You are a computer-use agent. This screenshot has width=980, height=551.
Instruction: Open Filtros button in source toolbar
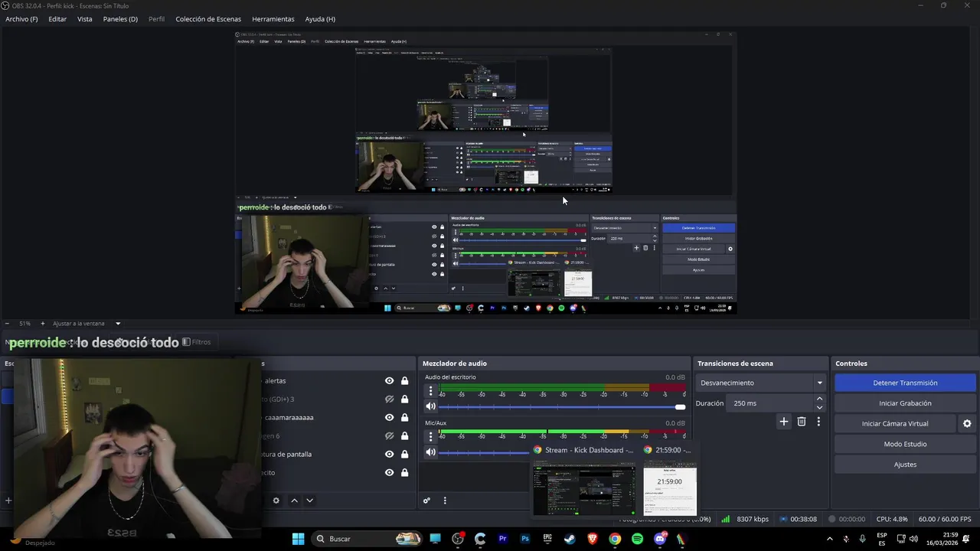point(196,342)
